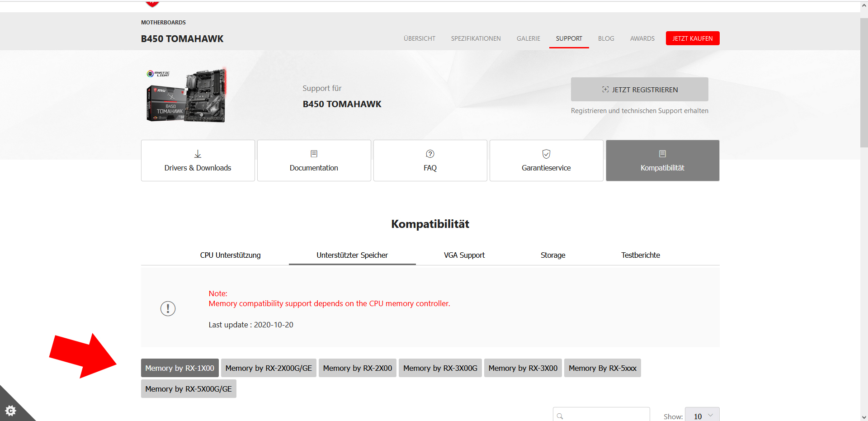Click the Jetzt Registrieren button
The width and height of the screenshot is (868, 421).
[x=640, y=90]
